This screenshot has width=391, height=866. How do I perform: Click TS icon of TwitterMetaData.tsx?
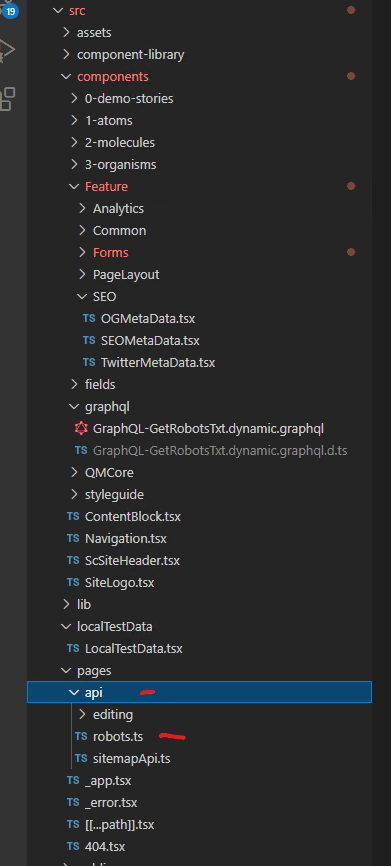[89, 363]
